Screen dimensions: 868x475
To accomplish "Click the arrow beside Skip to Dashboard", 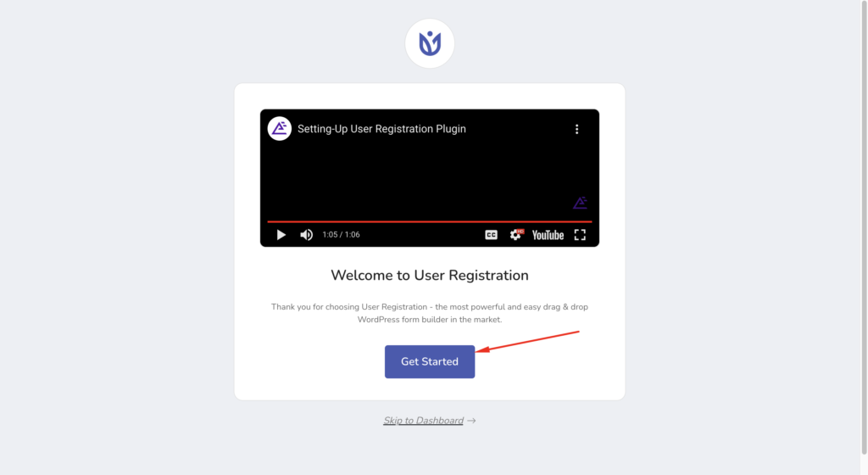I will pyautogui.click(x=471, y=421).
